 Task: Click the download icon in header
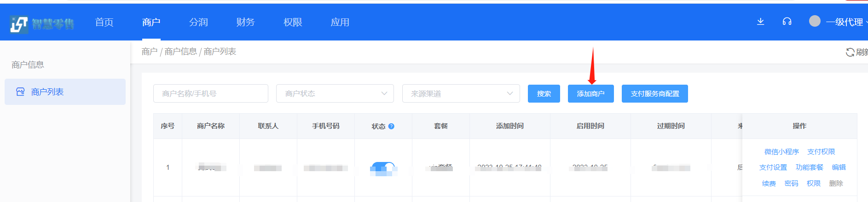[761, 22]
